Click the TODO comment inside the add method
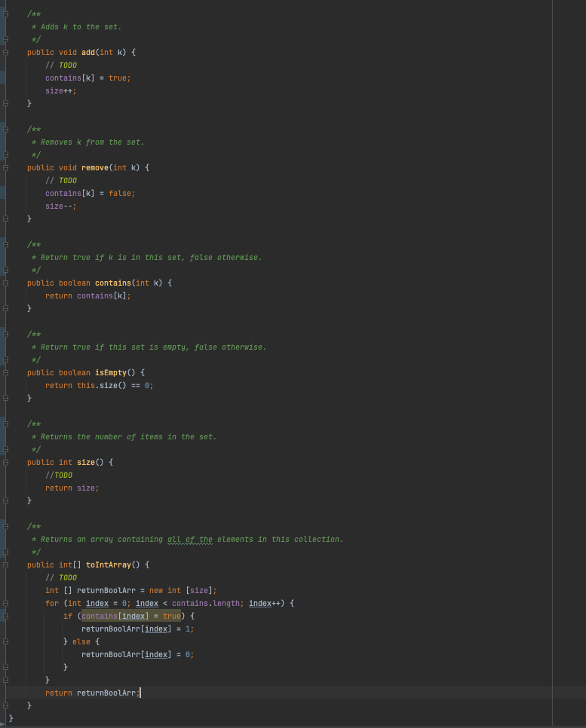Viewport: 586px width, 728px height. tap(61, 65)
